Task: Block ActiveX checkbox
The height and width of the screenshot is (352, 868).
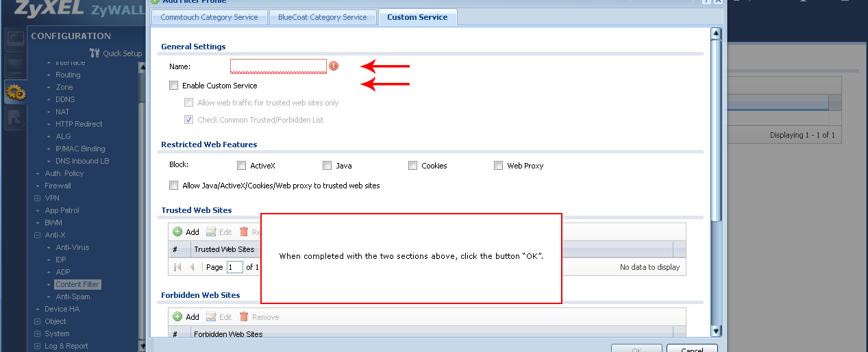Action: pos(241,166)
